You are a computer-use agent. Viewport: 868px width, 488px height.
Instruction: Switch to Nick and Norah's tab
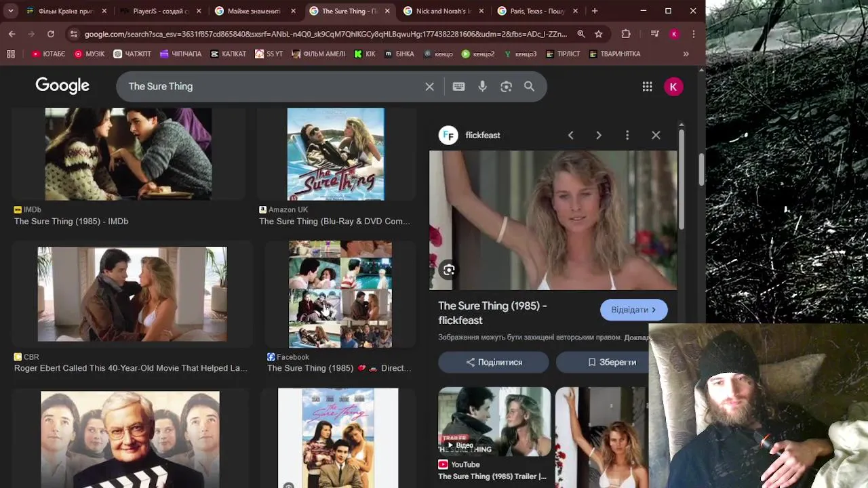pos(443,11)
